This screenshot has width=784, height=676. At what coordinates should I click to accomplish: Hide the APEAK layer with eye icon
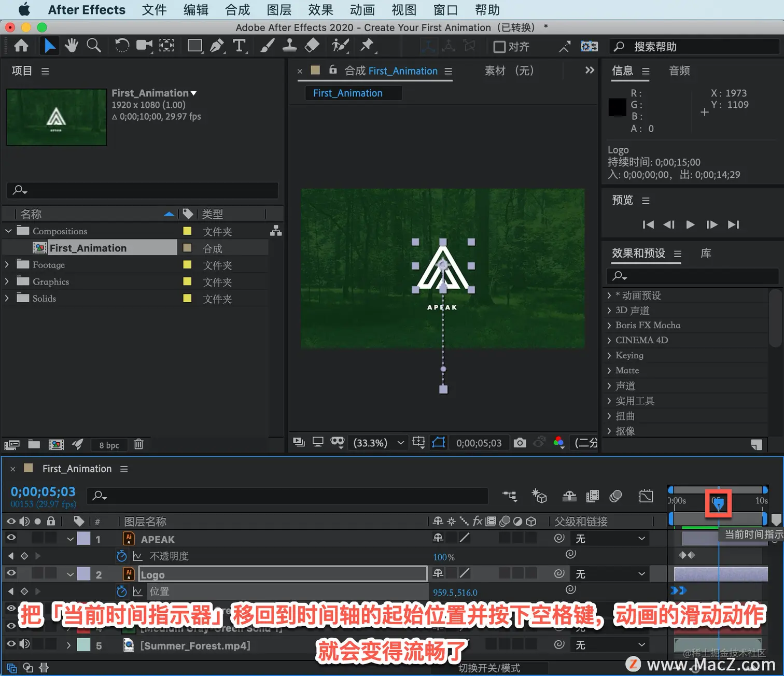(11, 538)
